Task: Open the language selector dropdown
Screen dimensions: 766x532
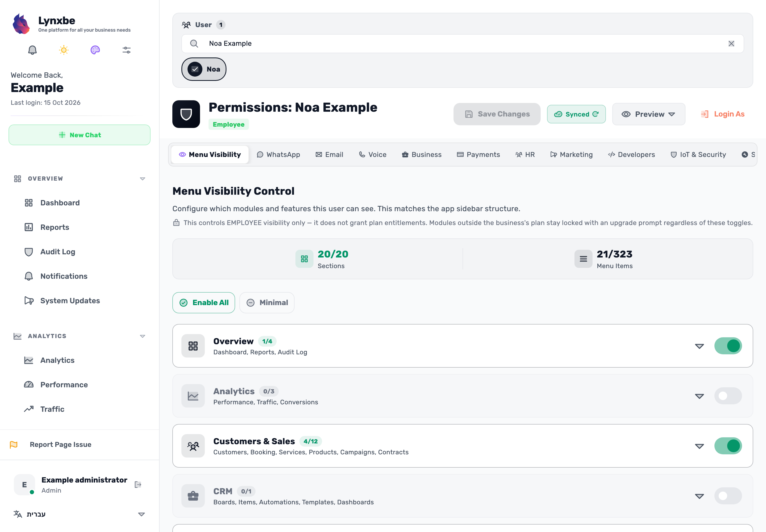Action: point(79,514)
